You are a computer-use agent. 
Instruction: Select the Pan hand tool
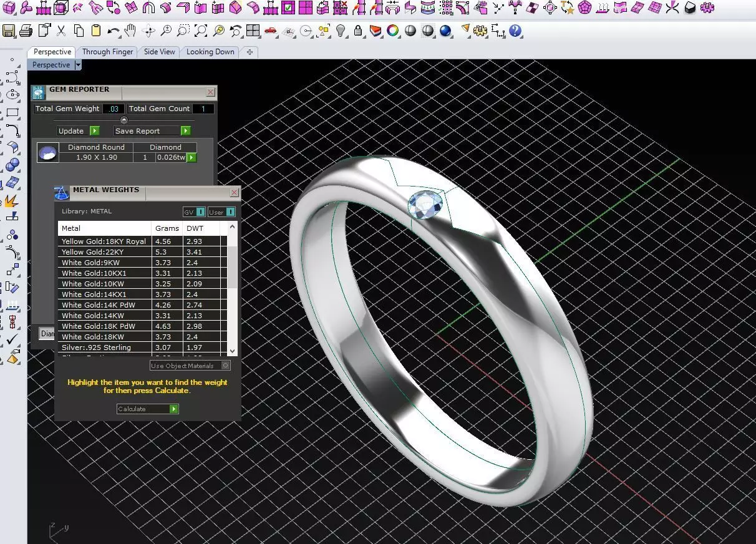[130, 31]
